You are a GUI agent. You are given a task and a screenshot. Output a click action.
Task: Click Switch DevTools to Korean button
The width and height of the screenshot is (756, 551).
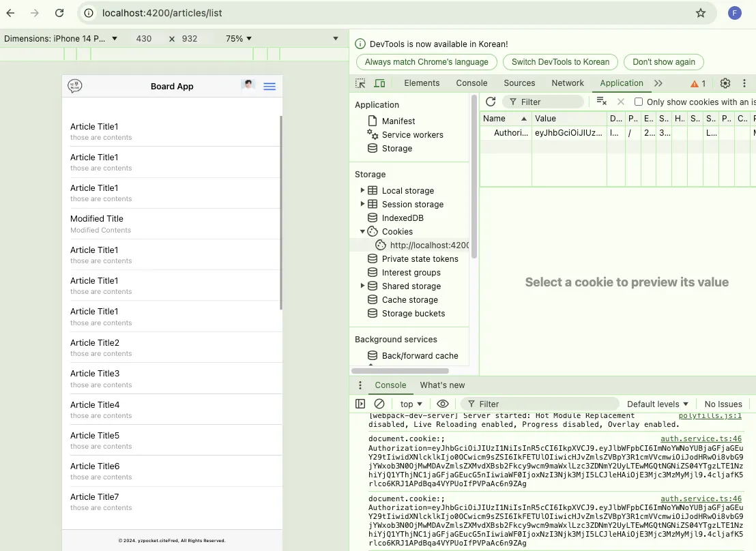560,62
